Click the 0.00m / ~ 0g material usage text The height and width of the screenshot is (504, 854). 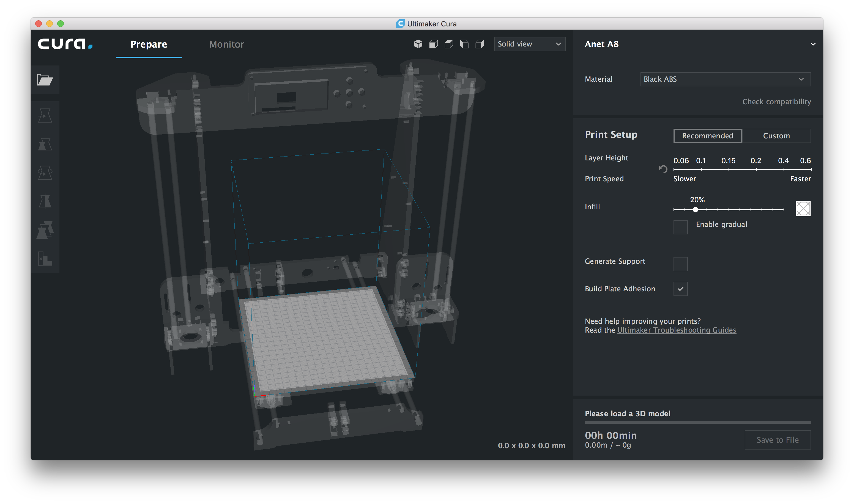[x=608, y=445]
